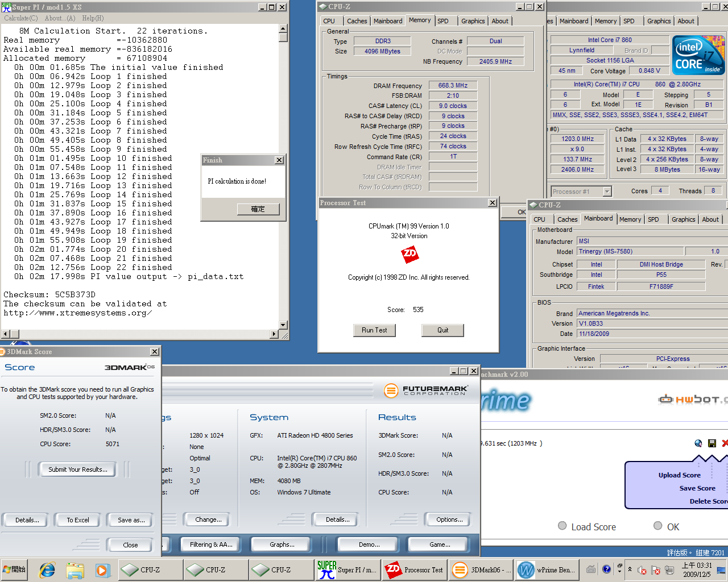This screenshot has width=728, height=582.
Task: Open the volume icon in system tray
Action: pos(642,569)
